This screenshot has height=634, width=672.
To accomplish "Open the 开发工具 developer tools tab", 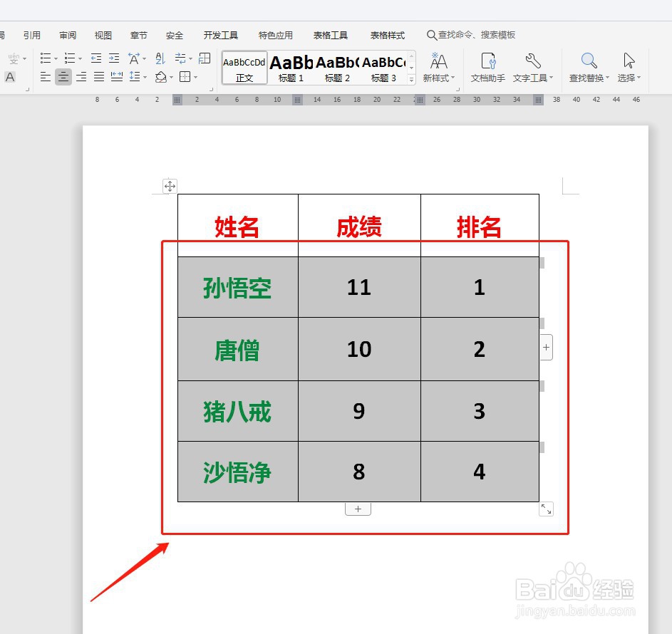I will [221, 35].
